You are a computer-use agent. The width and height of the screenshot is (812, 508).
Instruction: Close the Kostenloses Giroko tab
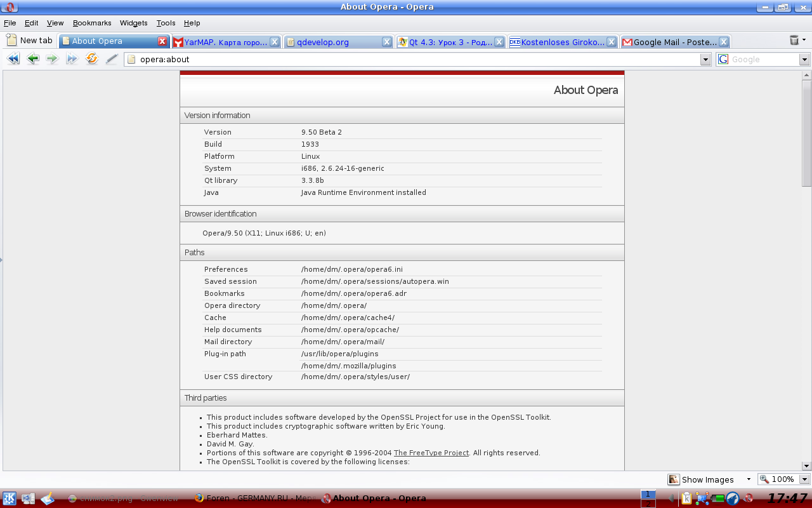612,42
